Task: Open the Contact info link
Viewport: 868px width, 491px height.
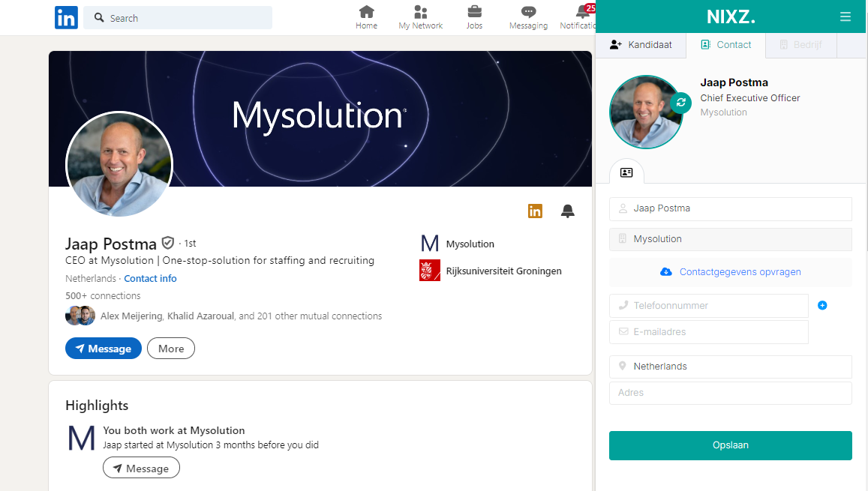Action: (150, 278)
